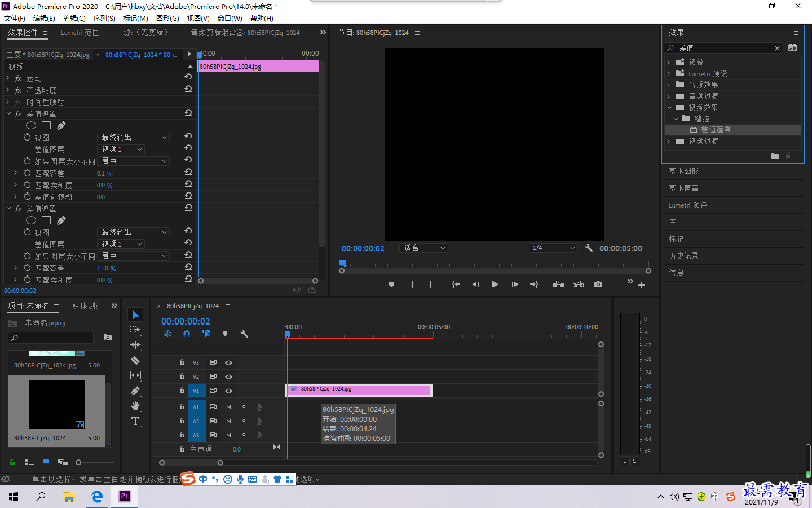
Task: Click Go to Out point button
Action: click(534, 284)
